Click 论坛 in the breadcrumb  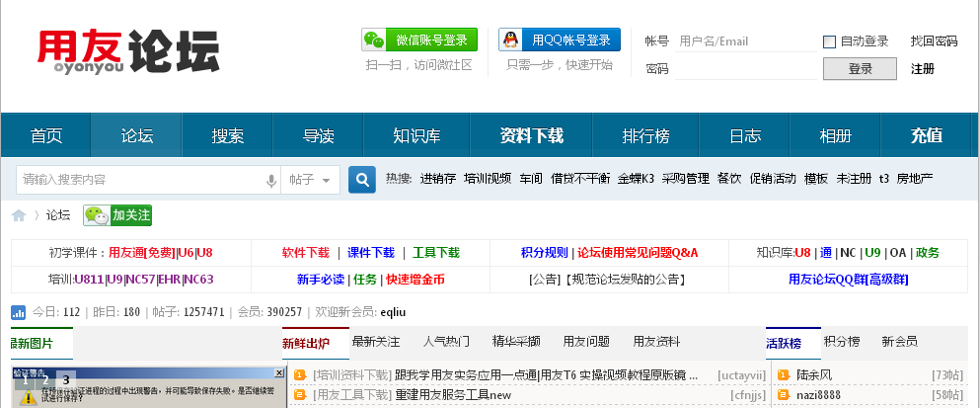click(x=58, y=215)
